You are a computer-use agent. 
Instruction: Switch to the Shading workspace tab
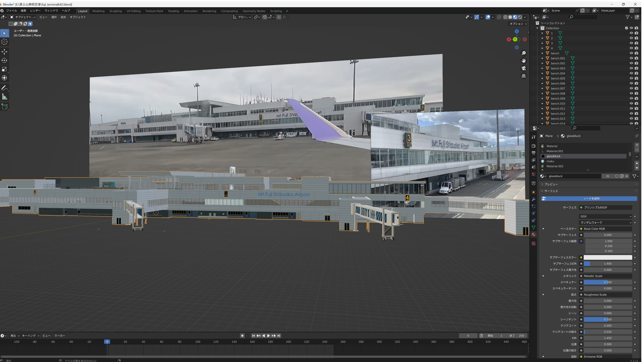174,11
